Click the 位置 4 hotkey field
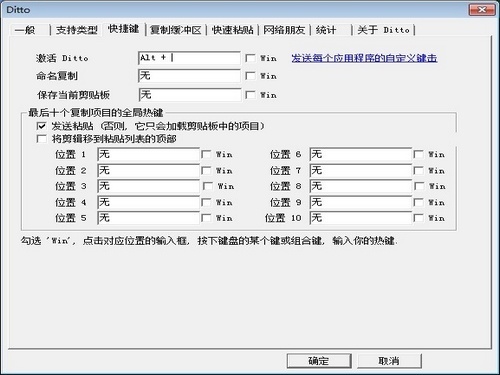 pyautogui.click(x=148, y=202)
